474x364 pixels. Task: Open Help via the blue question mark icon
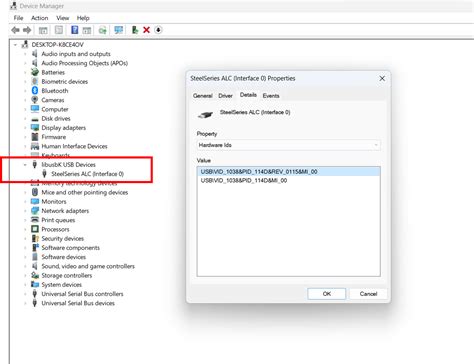(75, 30)
